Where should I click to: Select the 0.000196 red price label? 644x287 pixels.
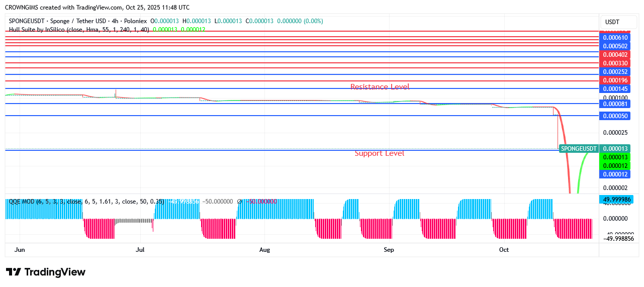tap(615, 80)
